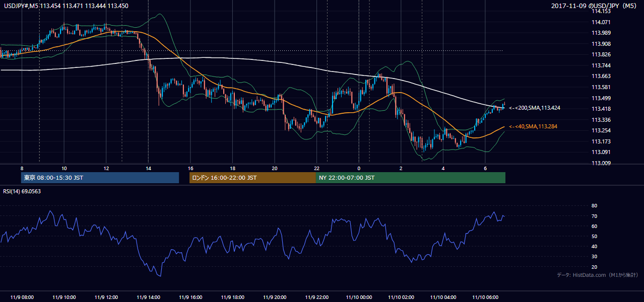644x302 pixels.
Task: Click the chart title '2017-11-09 のUSD/JPY (M5)'
Action: coord(594,6)
